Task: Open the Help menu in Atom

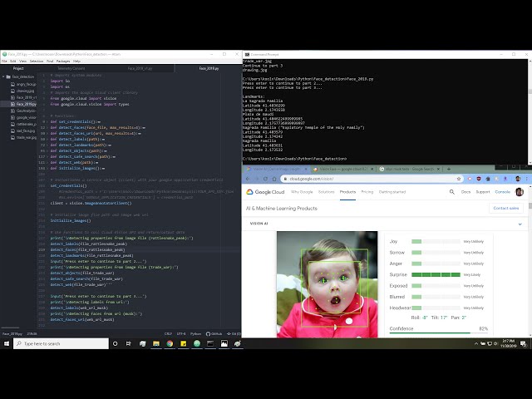Action: point(77,61)
